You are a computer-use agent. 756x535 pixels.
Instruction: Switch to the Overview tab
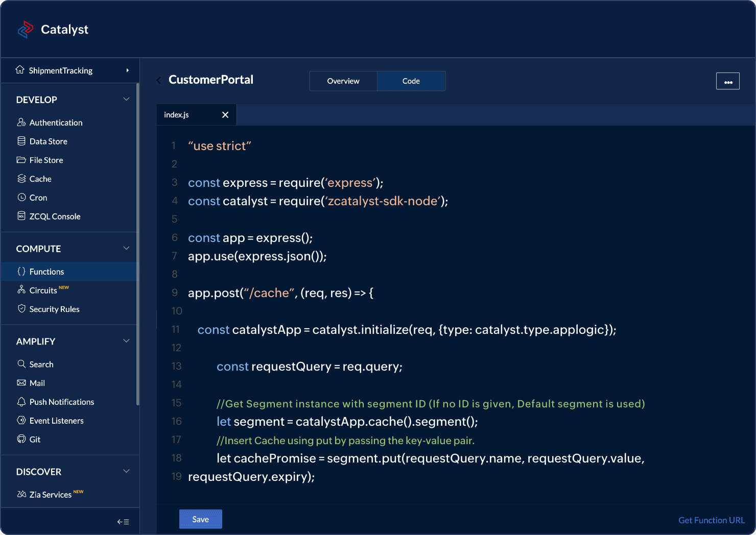tap(343, 81)
